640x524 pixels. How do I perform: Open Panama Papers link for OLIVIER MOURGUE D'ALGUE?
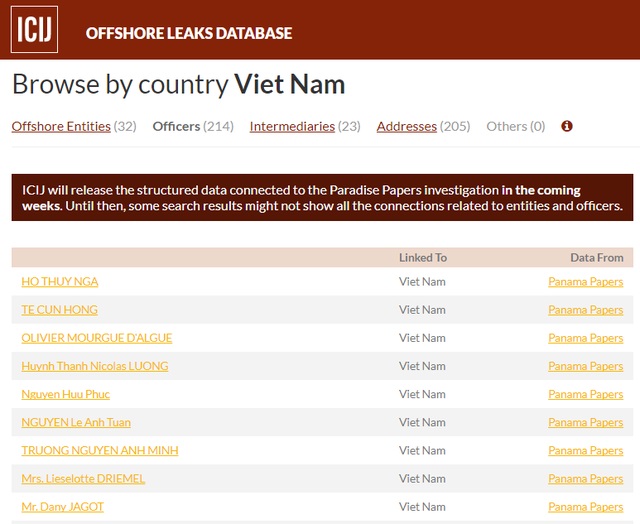coord(586,338)
